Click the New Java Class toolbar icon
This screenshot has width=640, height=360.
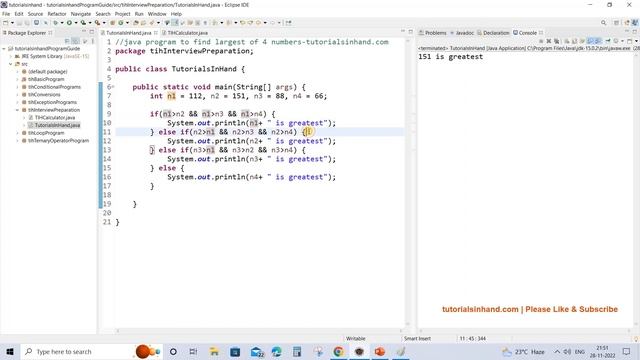point(120,23)
